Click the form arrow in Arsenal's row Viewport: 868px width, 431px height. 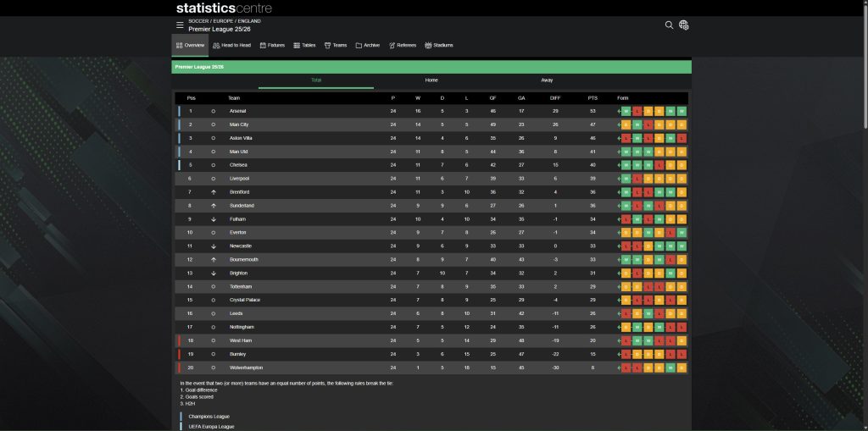point(619,111)
